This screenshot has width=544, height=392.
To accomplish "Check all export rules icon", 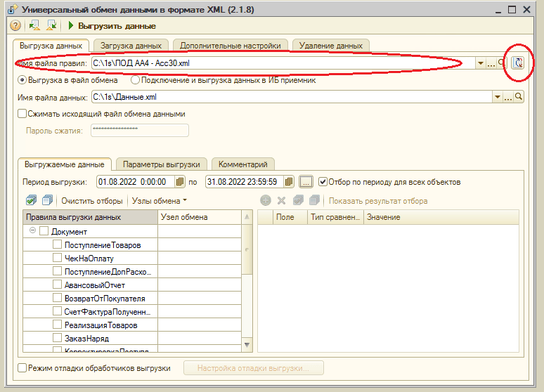I will [x=30, y=201].
